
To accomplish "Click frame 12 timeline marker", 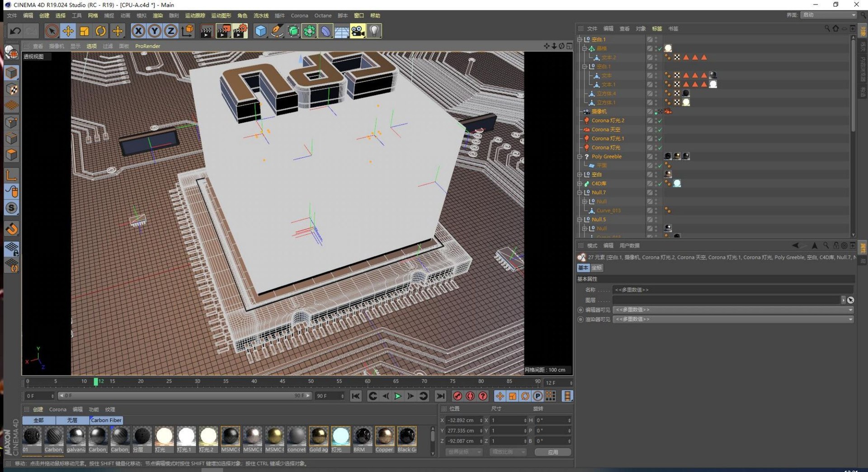I will tap(96, 382).
